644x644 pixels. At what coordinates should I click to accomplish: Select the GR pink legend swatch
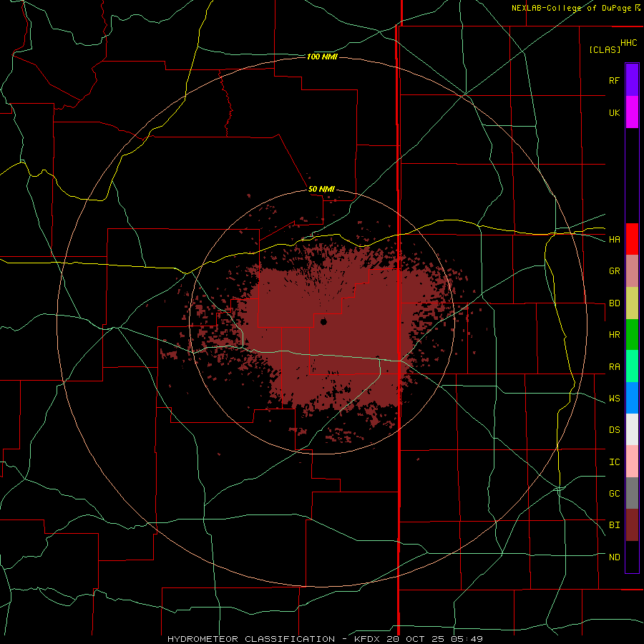tap(632, 271)
